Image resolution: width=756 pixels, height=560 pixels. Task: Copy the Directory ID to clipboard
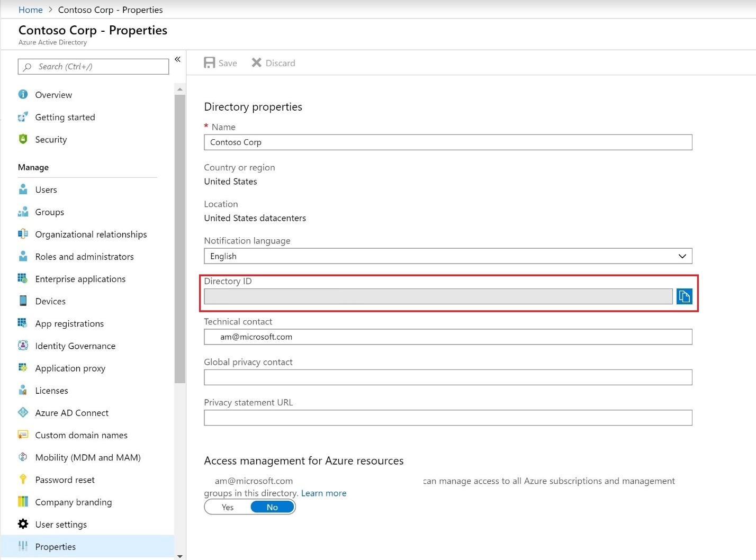coord(684,296)
